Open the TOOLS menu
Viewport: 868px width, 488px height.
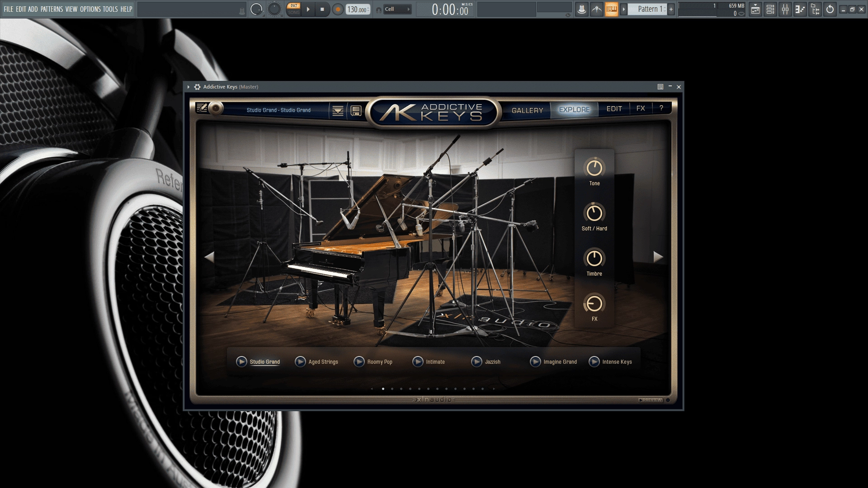pos(110,9)
